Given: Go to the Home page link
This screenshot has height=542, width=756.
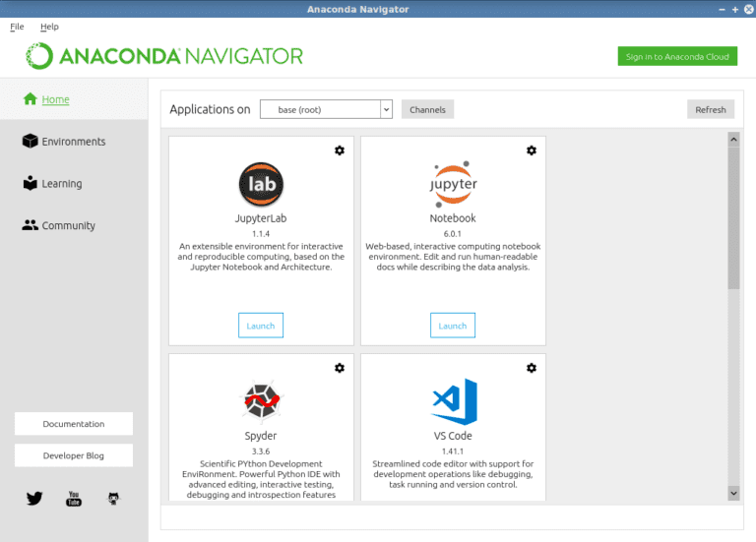Looking at the screenshot, I should pyautogui.click(x=55, y=99).
